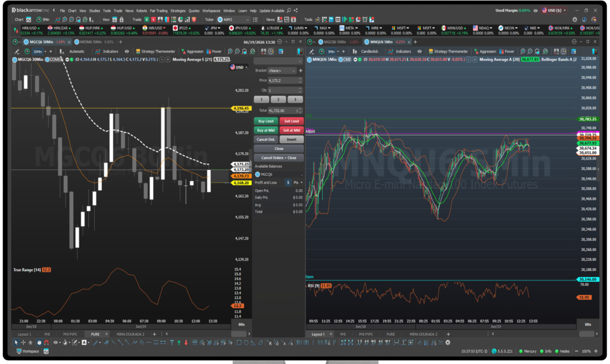
Task: Open Indicators in the MGCQ6 chart toolbar
Action: (x=107, y=51)
